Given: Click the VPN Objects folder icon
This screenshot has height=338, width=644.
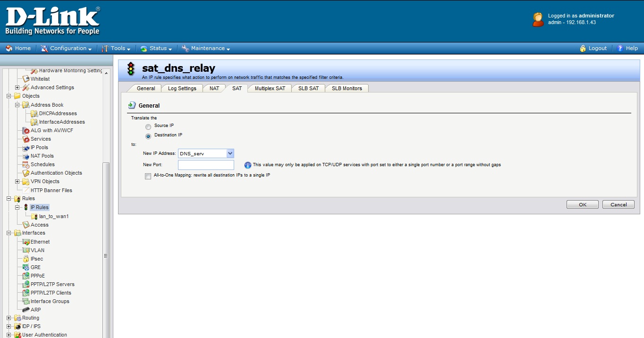Looking at the screenshot, I should pyautogui.click(x=26, y=181).
